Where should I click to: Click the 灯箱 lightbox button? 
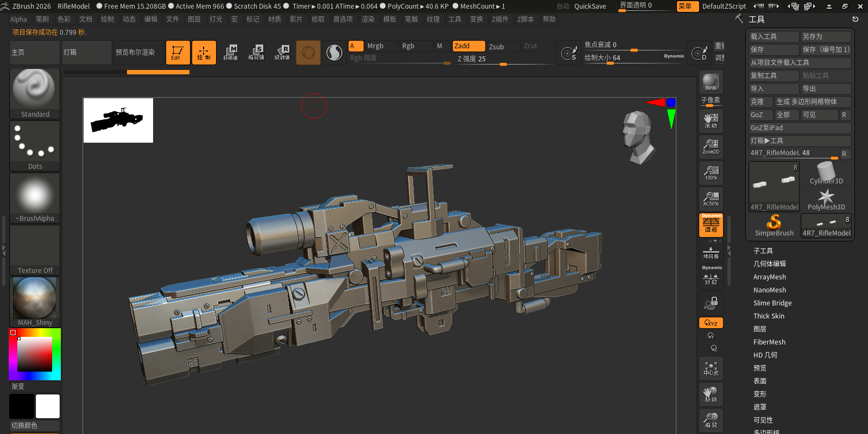(x=86, y=53)
